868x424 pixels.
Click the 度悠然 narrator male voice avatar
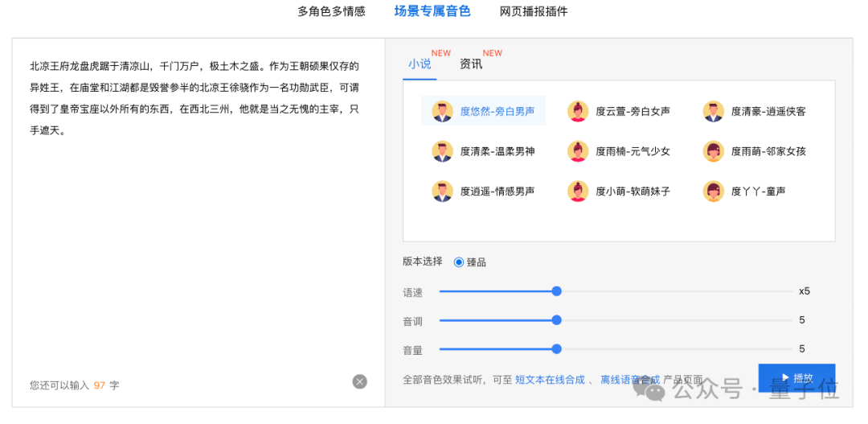click(x=442, y=111)
